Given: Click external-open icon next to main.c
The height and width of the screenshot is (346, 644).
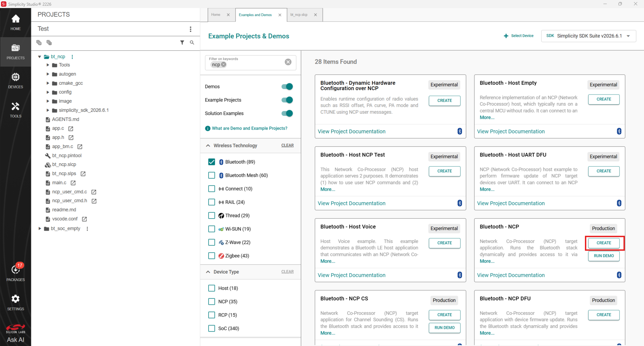Looking at the screenshot, I should (73, 183).
